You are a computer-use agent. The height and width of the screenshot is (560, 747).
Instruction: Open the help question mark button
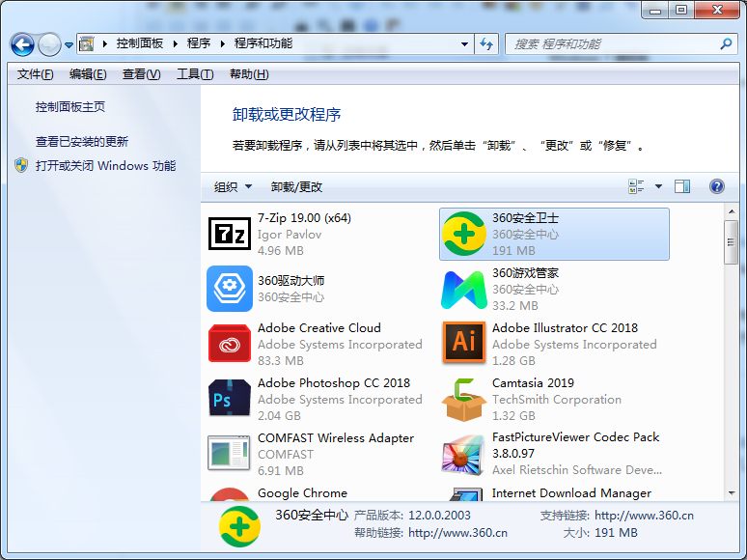pyautogui.click(x=716, y=186)
